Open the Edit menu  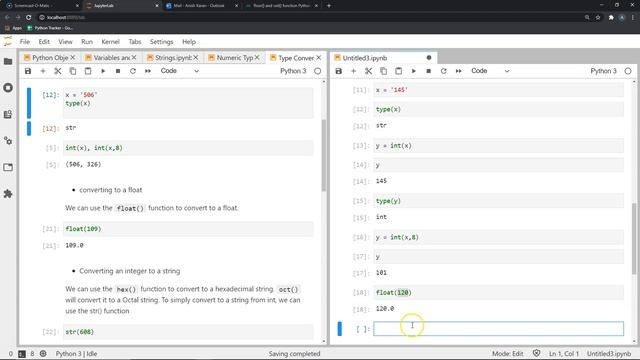[44, 42]
